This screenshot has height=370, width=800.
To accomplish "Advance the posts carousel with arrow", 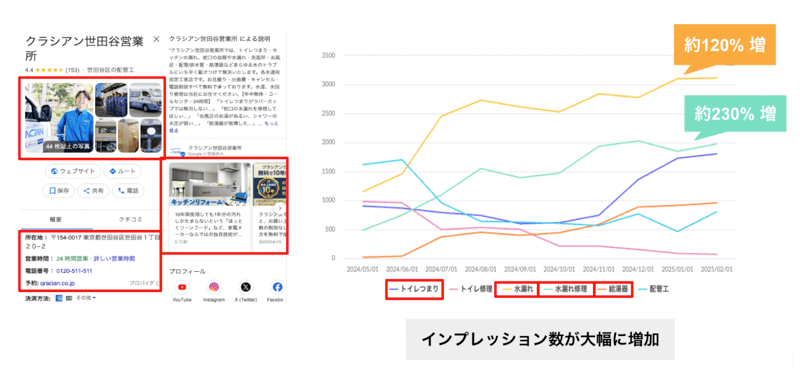I will (280, 208).
